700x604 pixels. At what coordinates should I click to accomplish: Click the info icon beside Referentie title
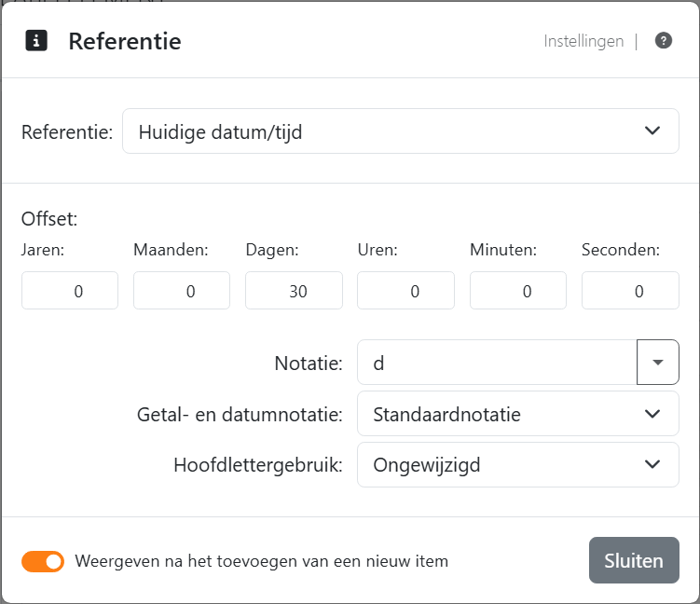coord(36,41)
